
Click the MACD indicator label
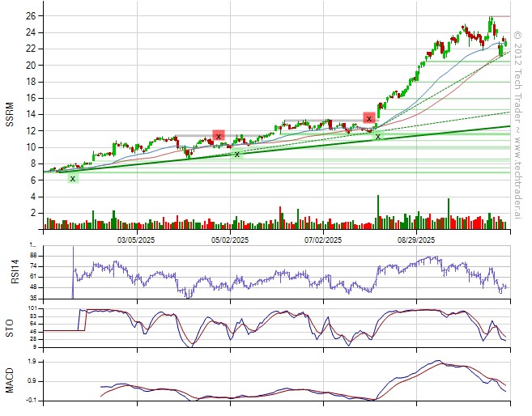11,380
